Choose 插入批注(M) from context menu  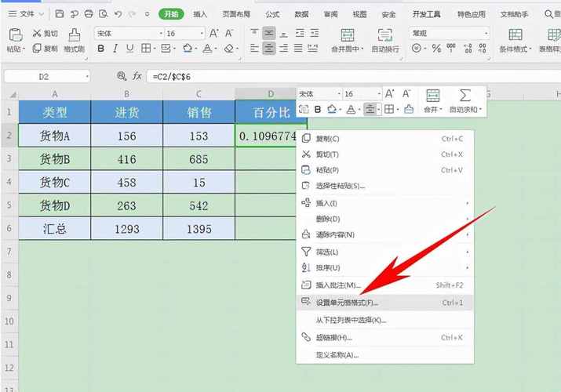click(385, 285)
